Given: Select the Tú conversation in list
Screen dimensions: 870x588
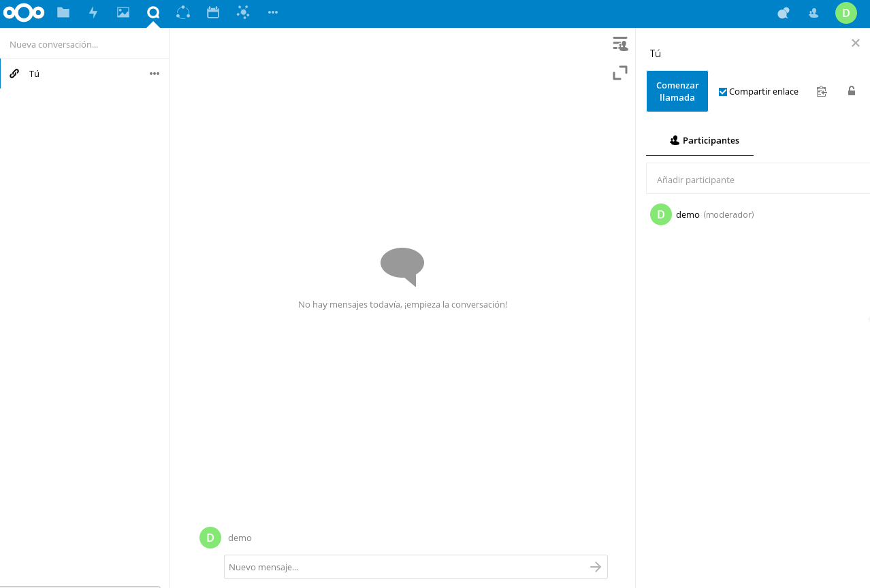Looking at the screenshot, I should click(x=84, y=73).
